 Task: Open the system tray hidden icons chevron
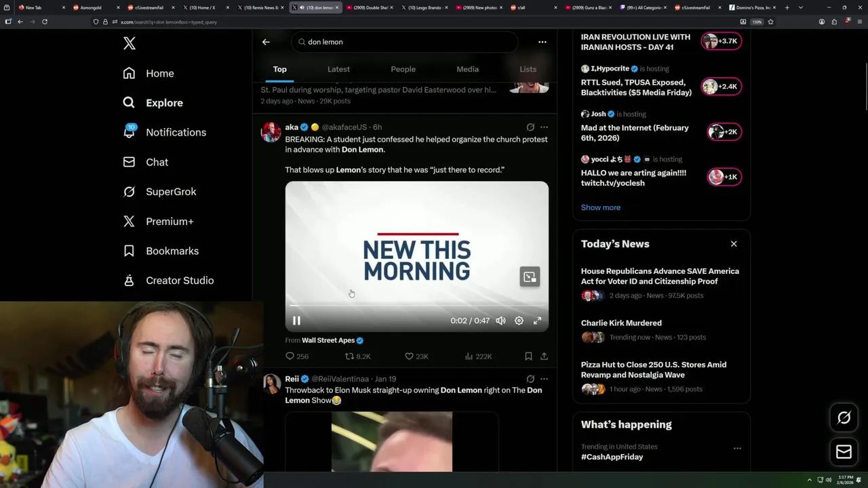(x=809, y=480)
